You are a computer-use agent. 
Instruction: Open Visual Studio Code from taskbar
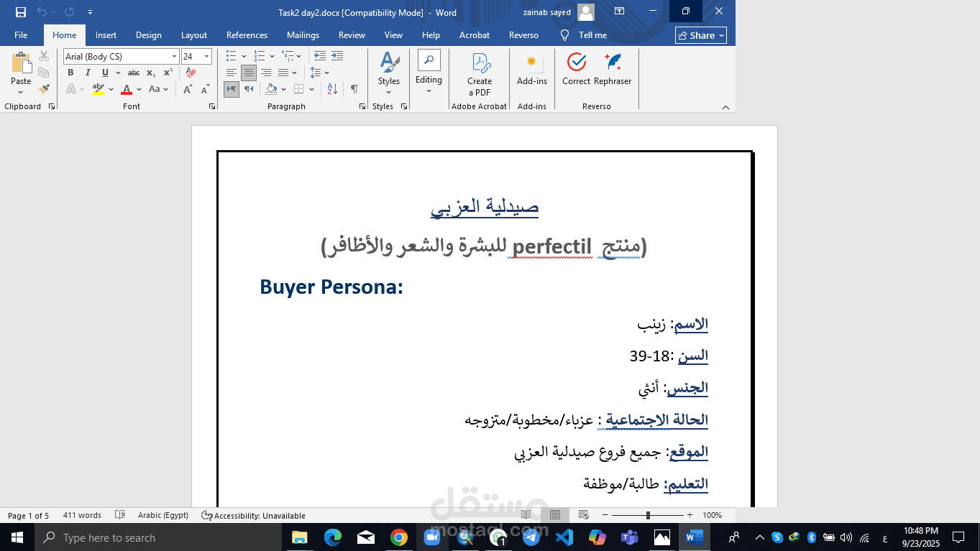click(564, 537)
